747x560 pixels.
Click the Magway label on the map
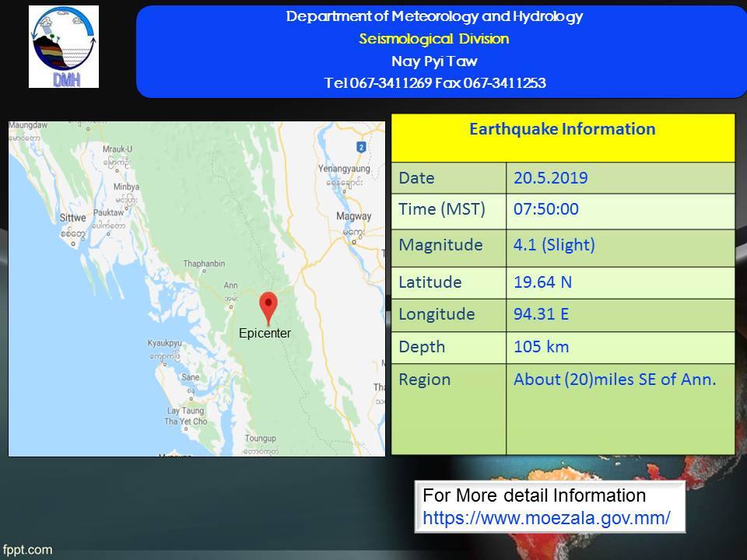tap(352, 216)
